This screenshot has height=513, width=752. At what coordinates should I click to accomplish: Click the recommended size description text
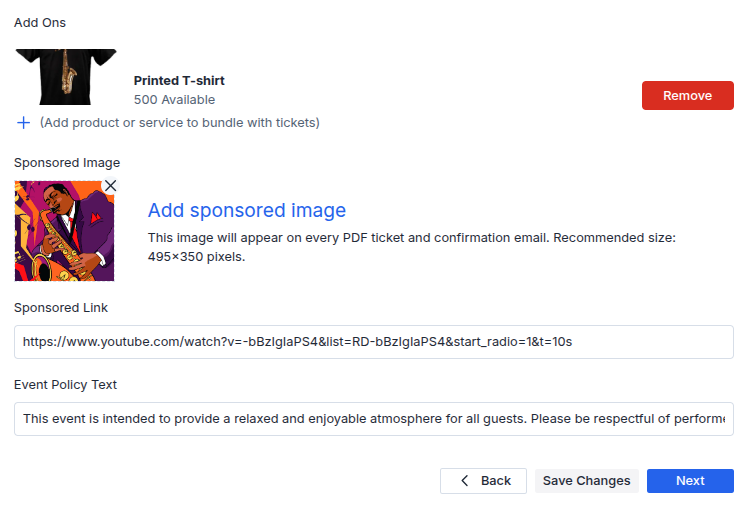click(x=411, y=247)
